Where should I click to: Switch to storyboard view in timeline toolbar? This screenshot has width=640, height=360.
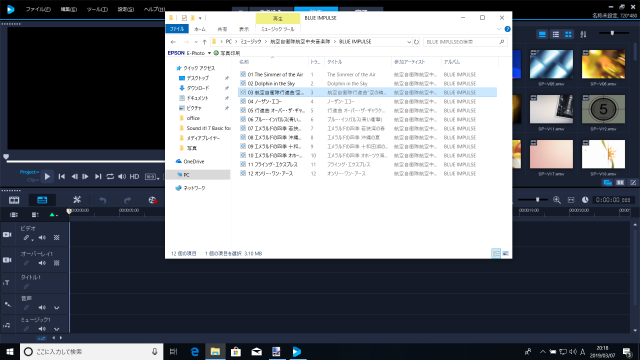point(14,200)
